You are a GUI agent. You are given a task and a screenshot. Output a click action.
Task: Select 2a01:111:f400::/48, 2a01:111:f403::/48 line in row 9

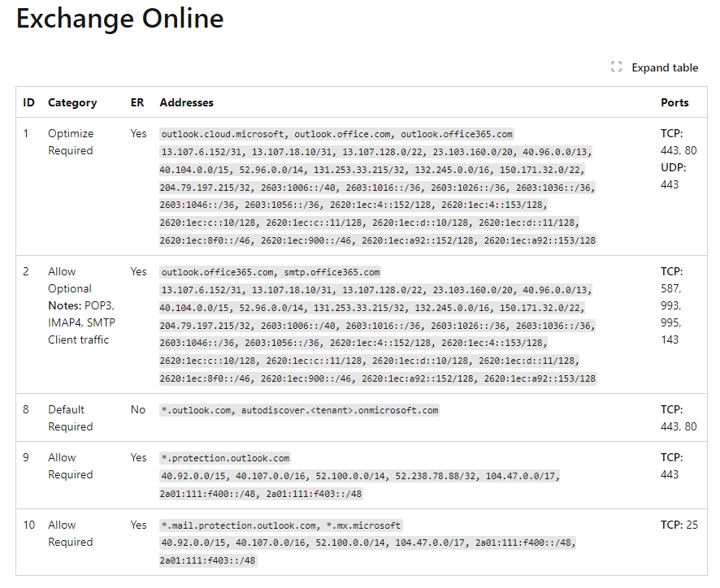point(261,494)
